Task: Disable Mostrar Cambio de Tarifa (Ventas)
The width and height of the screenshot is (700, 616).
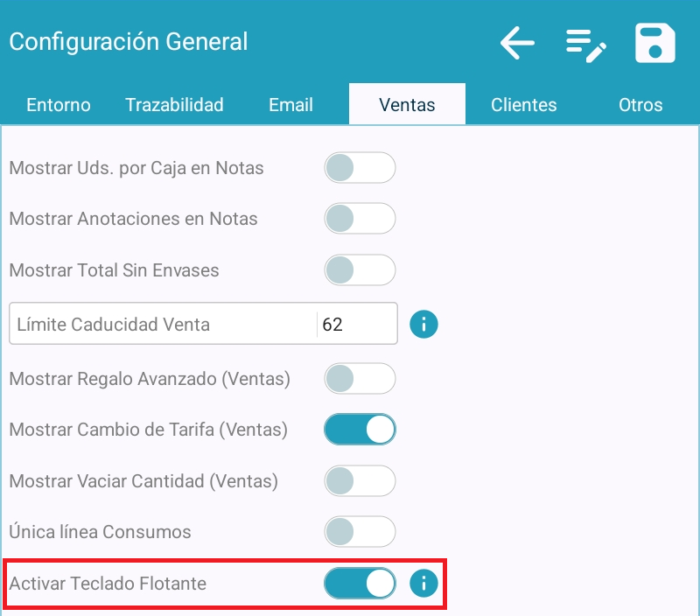Action: tap(360, 430)
